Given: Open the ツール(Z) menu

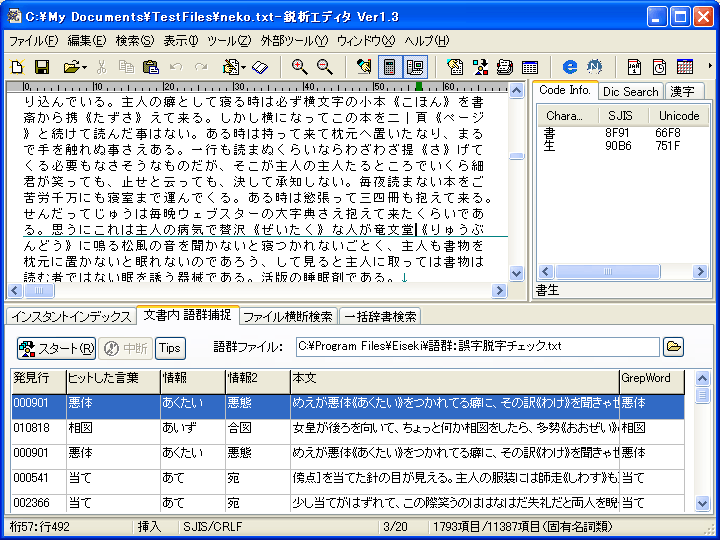Looking at the screenshot, I should 229,41.
